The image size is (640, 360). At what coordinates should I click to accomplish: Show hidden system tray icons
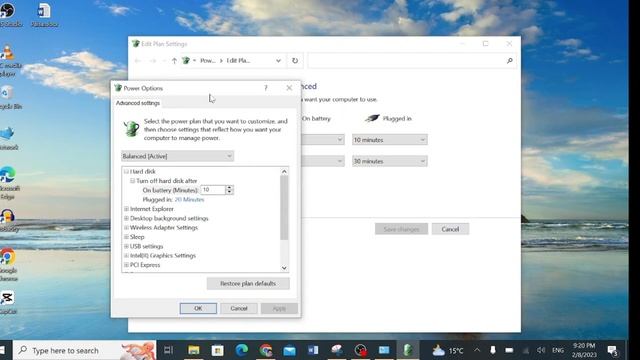pyautogui.click(x=477, y=350)
